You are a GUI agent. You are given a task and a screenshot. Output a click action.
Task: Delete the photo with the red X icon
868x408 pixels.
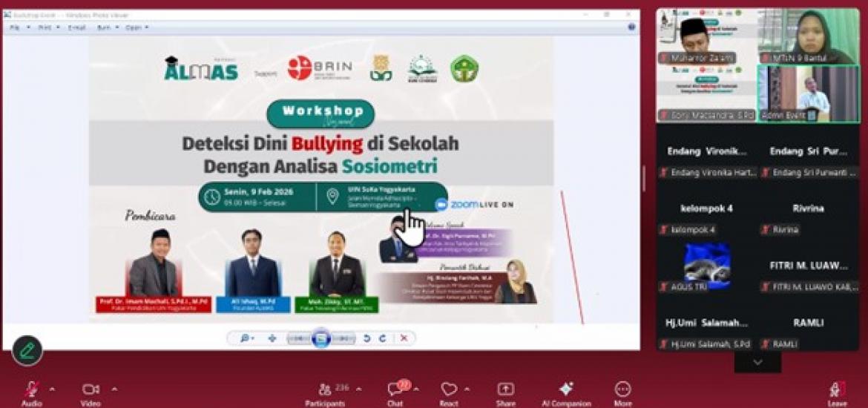pos(404,338)
